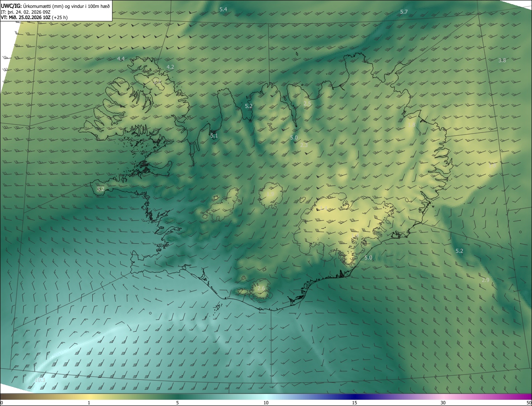Click the 10.3 precipitation value
Image resolution: width=532 pixels, height=406 pixels.
pyautogui.click(x=40, y=380)
